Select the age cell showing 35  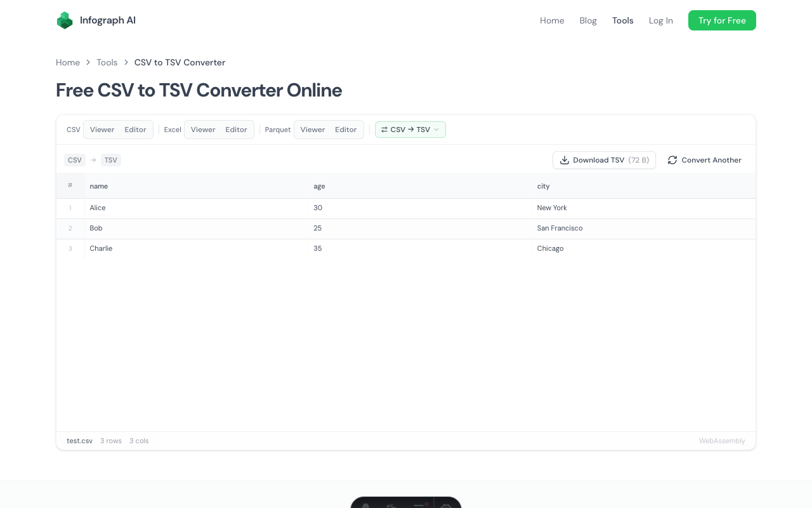(420, 248)
